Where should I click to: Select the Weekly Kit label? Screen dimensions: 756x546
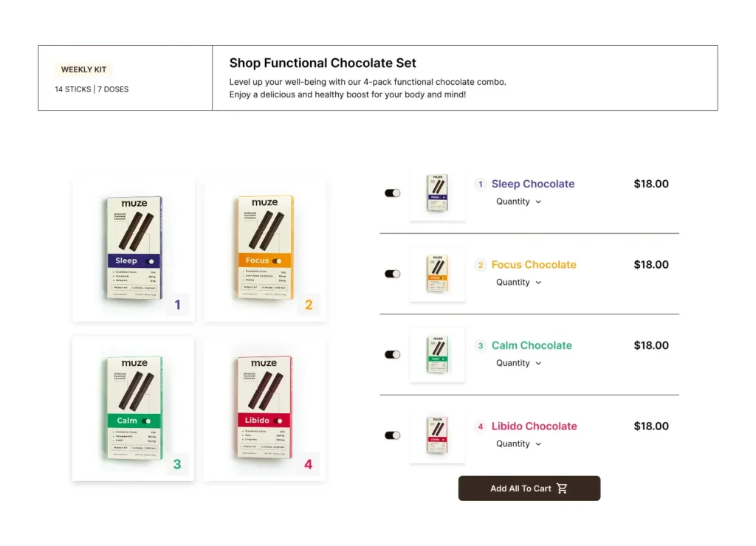pos(83,70)
